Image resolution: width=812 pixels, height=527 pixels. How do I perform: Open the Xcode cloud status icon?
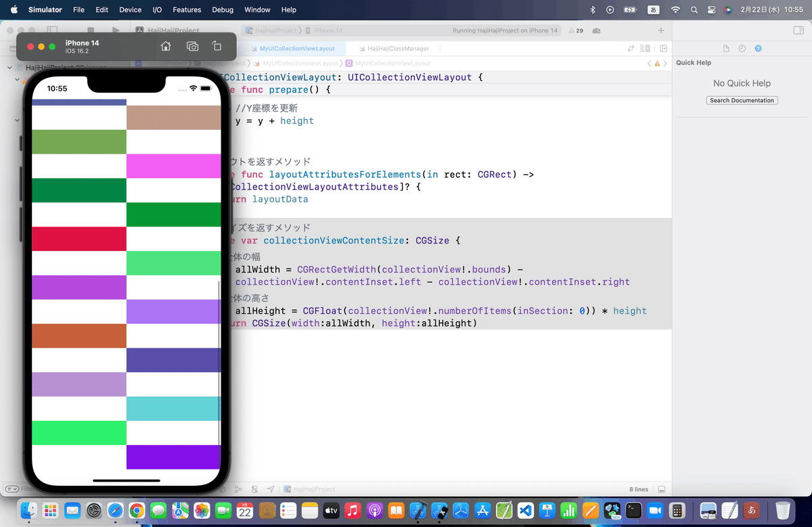596,30
